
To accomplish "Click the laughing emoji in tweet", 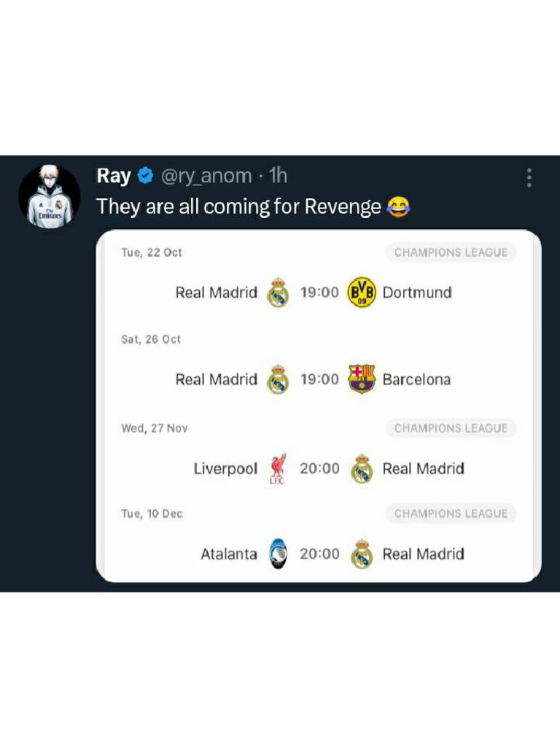I will tap(398, 207).
